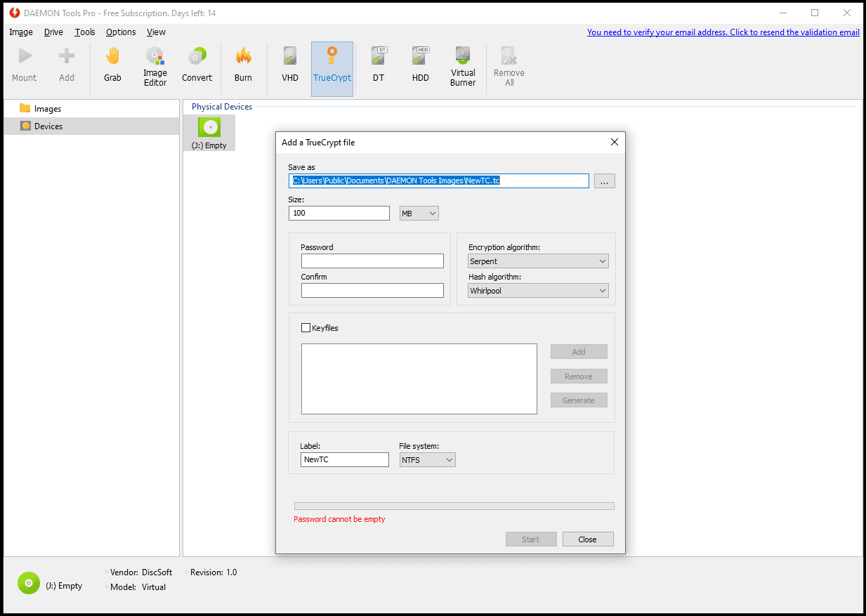Click the Start button

point(531,539)
